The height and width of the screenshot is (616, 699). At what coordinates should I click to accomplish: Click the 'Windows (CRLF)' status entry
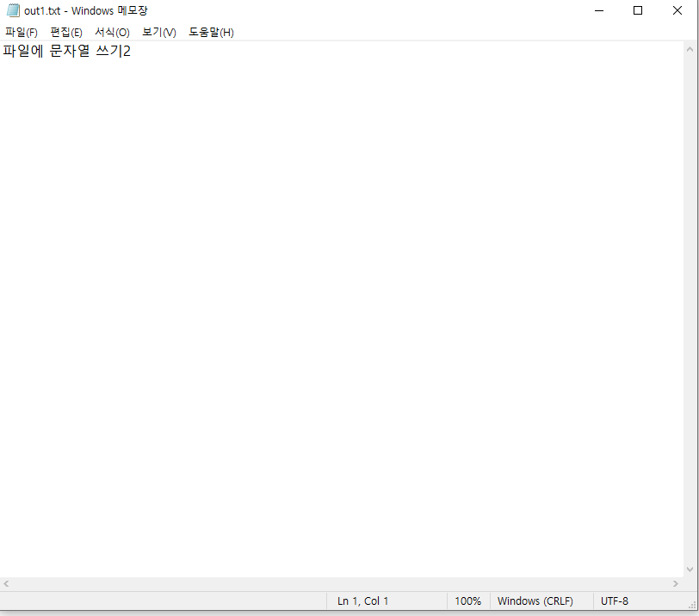coord(535,601)
